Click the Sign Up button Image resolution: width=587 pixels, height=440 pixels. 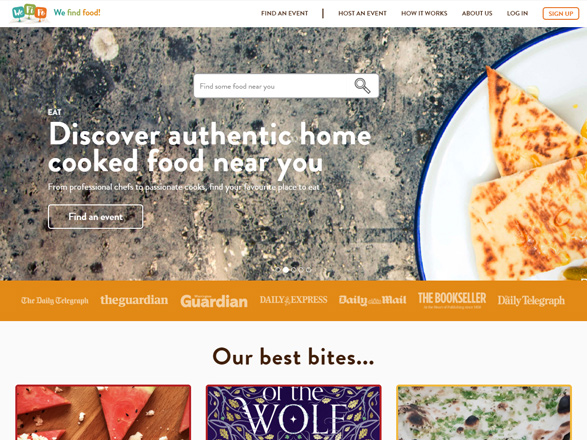(561, 13)
